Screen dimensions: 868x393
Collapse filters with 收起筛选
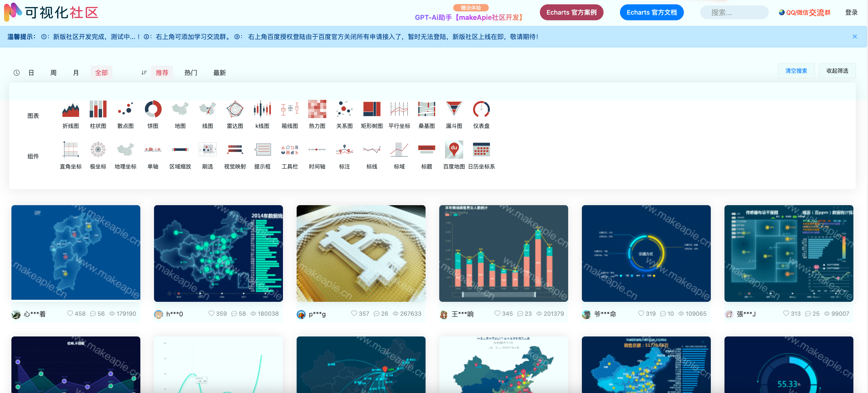pyautogui.click(x=837, y=71)
